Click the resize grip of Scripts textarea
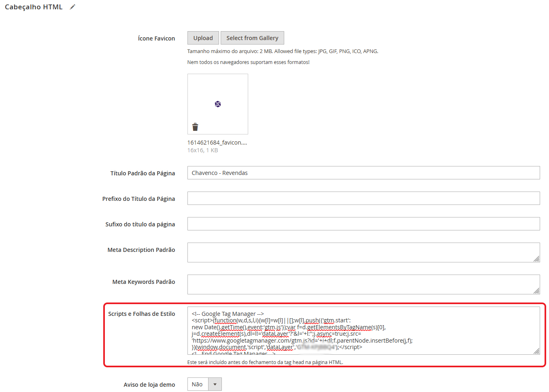Viewport: 549px width, 392px height. pos(536,351)
